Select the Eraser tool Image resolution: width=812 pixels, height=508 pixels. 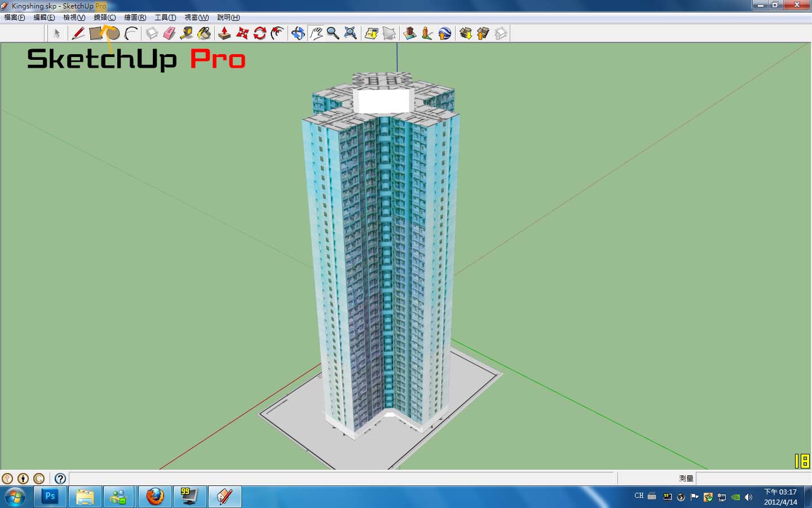169,33
